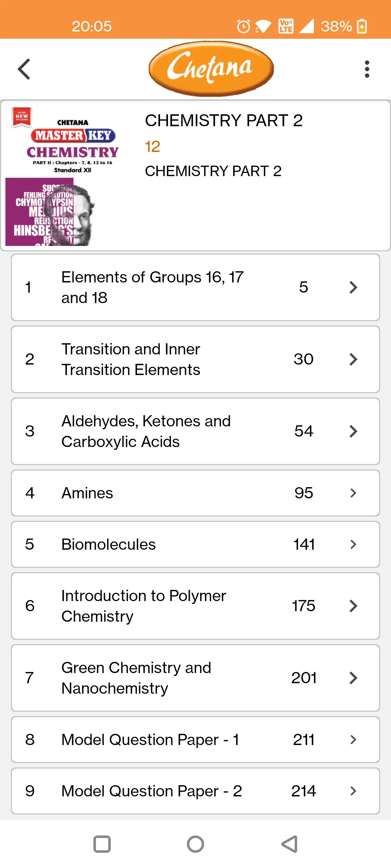Tap the back arrow icon
This screenshot has height=868, width=391.
pyautogui.click(x=24, y=69)
